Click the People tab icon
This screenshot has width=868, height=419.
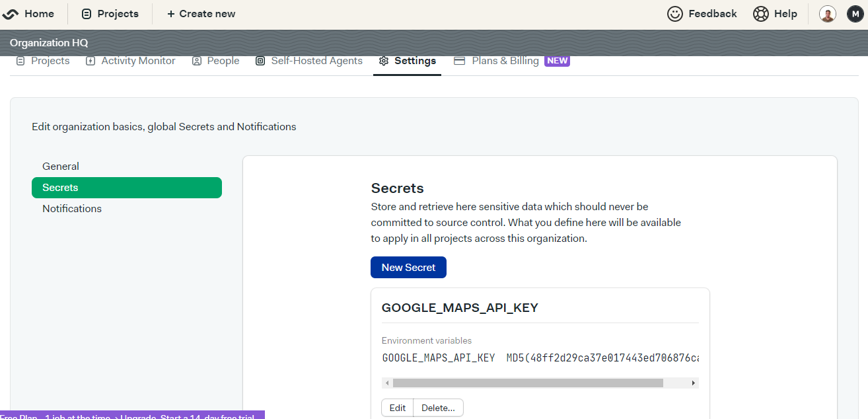tap(196, 60)
